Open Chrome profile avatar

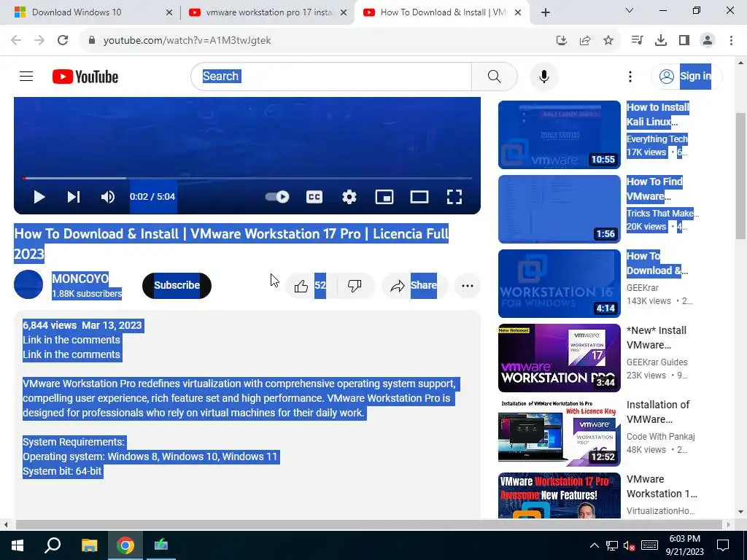708,41
